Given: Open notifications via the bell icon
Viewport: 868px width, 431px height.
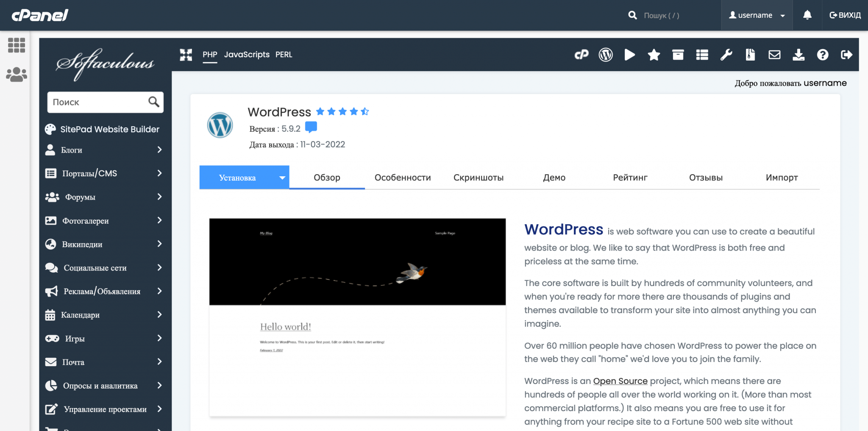Looking at the screenshot, I should (807, 15).
